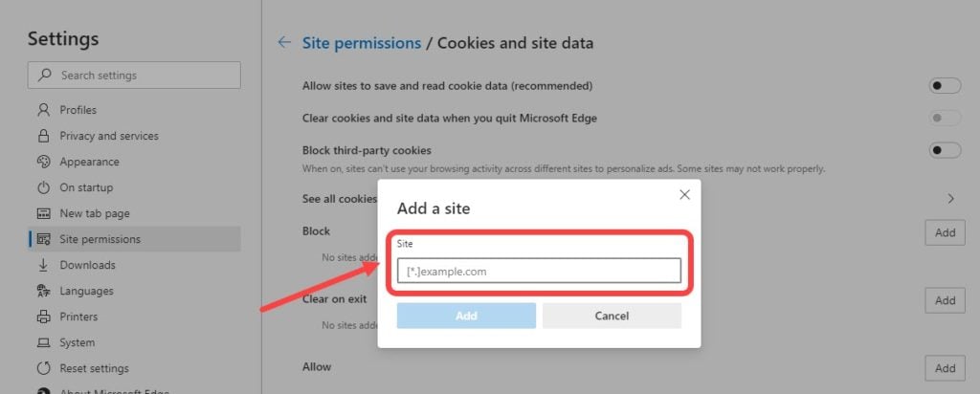Toggle Clear cookies when you quit Edge
Viewport: 980px width, 394px height.
click(945, 118)
